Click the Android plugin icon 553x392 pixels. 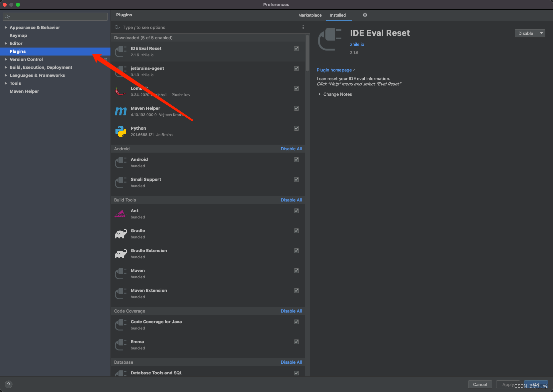120,163
